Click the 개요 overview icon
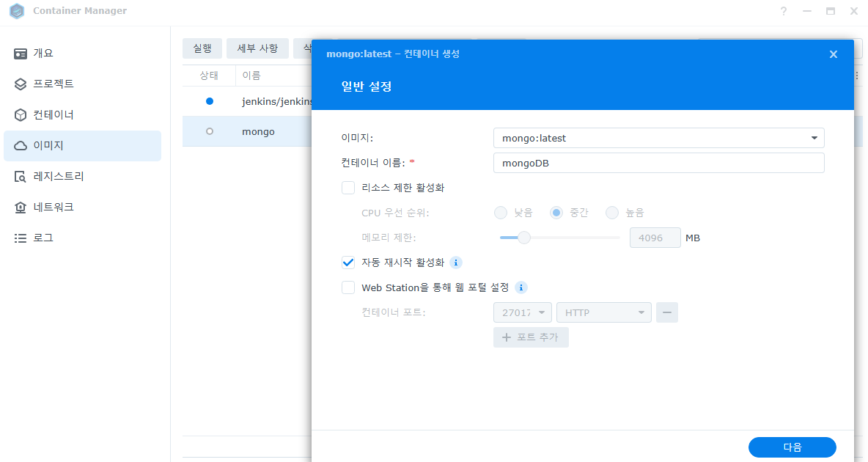This screenshot has width=868, height=462. 21,54
